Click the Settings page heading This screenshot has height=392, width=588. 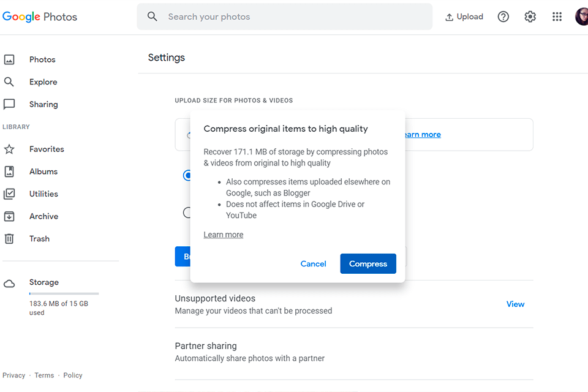(167, 58)
